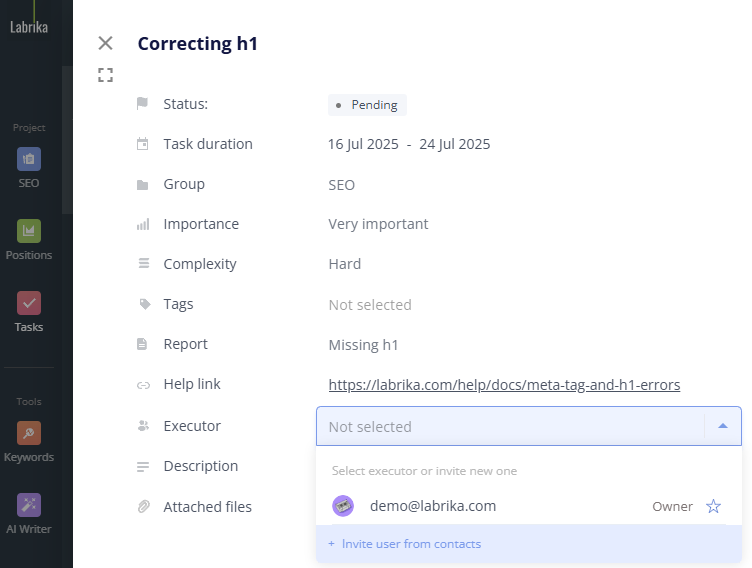The height and width of the screenshot is (568, 752).
Task: Click the Labrika logo
Action: click(x=28, y=27)
